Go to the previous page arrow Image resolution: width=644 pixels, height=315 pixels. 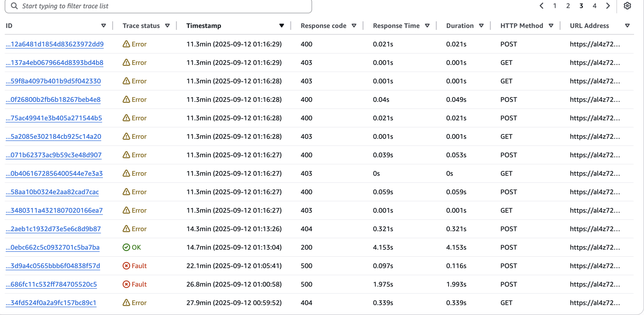[x=541, y=6]
